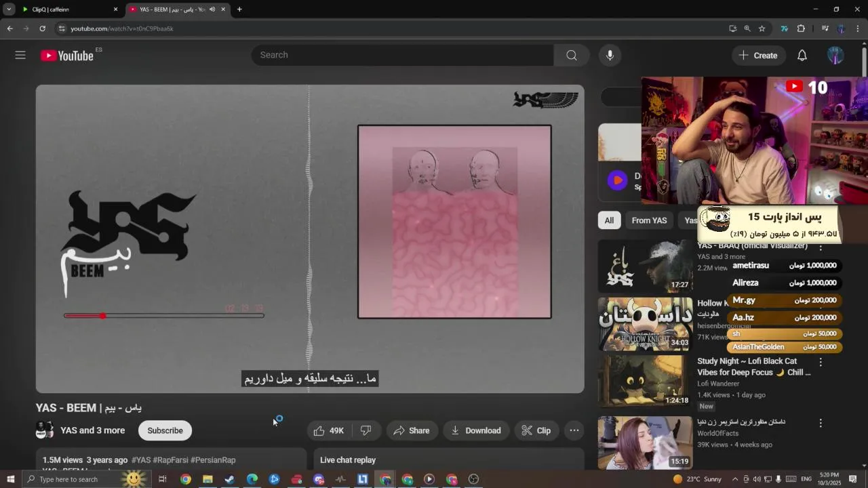Click in the YouTube search field

pyautogui.click(x=403, y=55)
